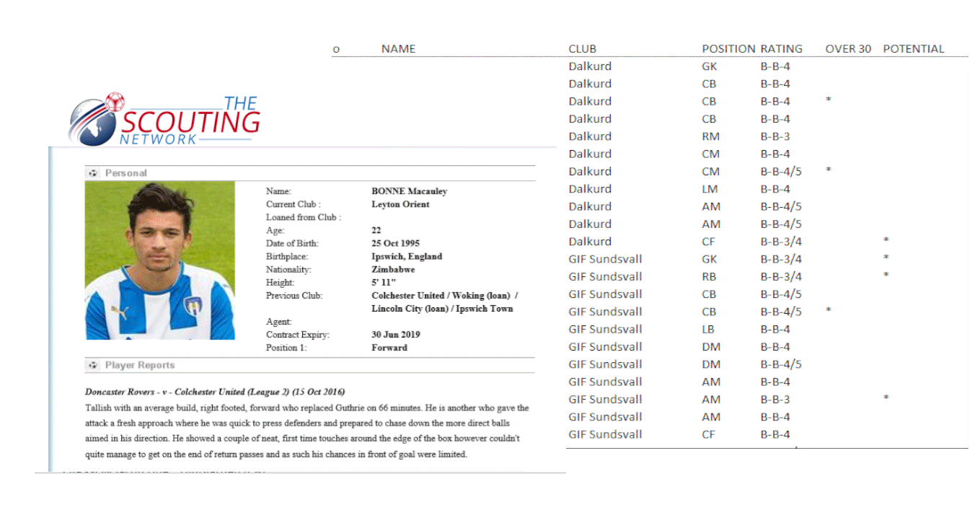Select the name value BONNE Macauley
Viewport: 980px width, 505px height.
coord(410,191)
